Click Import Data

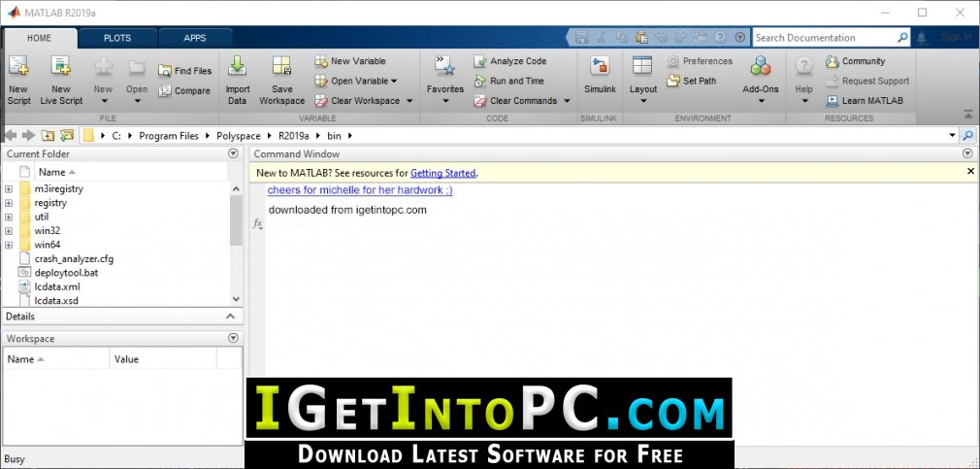pos(238,80)
